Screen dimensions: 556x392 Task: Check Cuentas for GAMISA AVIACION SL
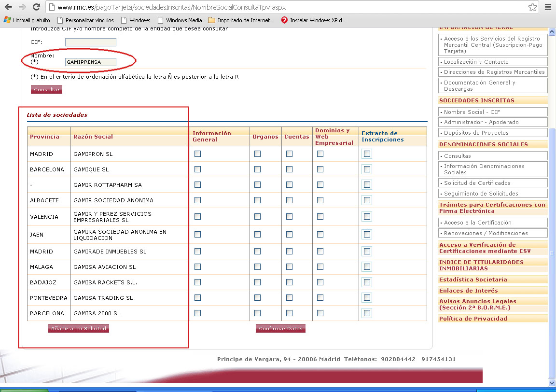click(x=290, y=267)
